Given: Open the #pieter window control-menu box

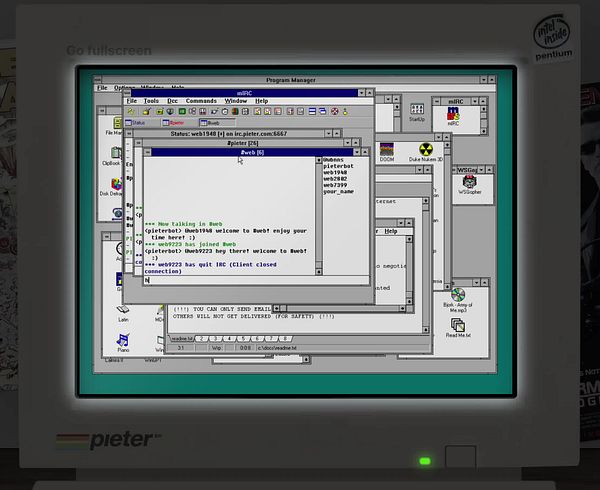Looking at the screenshot, I should tap(139, 143).
